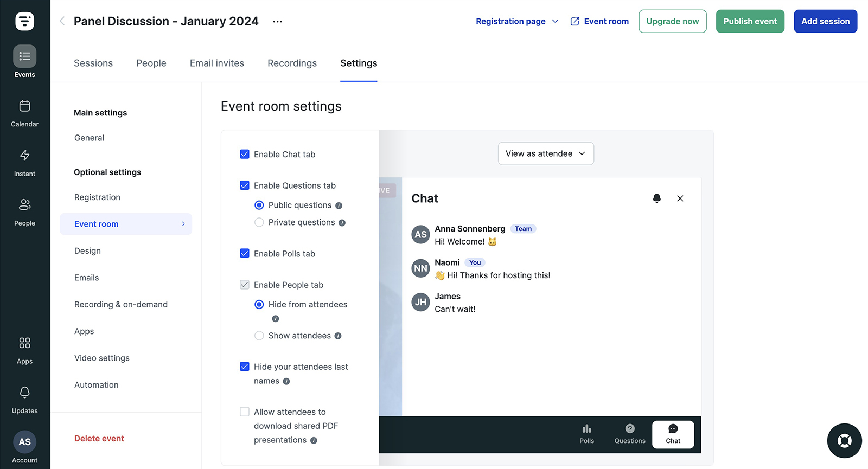The height and width of the screenshot is (469, 868).
Task: Switch to the People tab
Action: [x=151, y=63]
